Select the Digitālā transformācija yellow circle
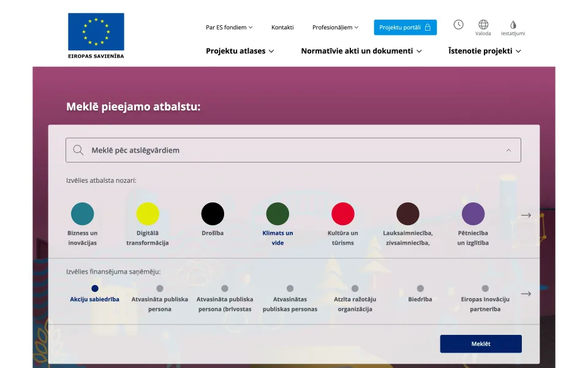 tap(148, 213)
